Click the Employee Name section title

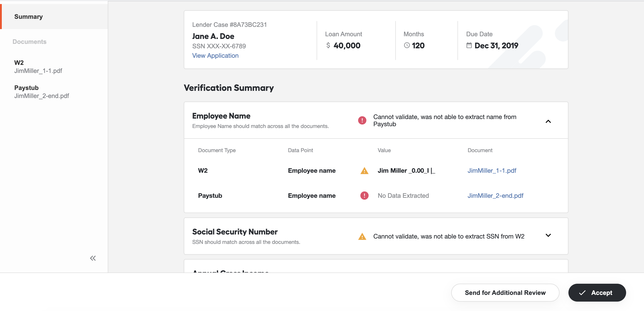[x=221, y=116]
